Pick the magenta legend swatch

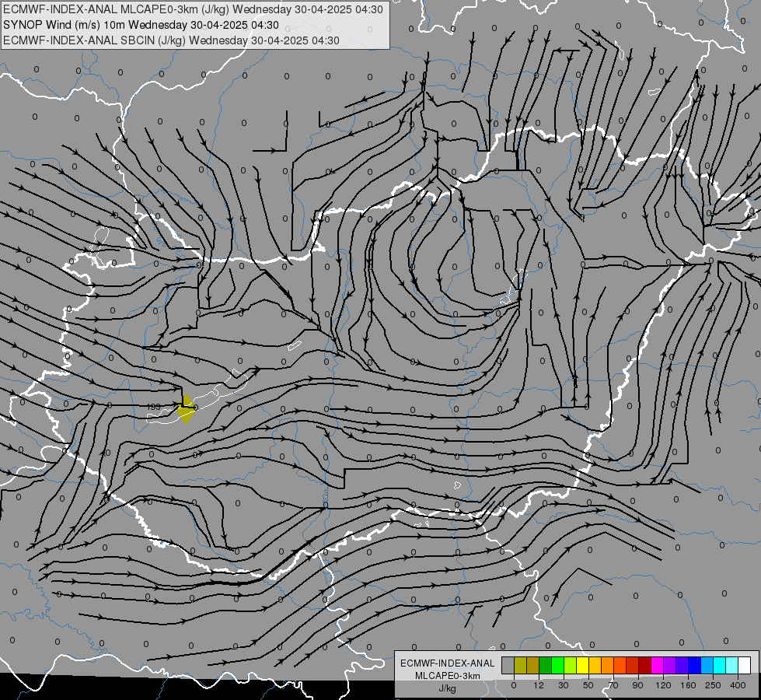(x=657, y=666)
